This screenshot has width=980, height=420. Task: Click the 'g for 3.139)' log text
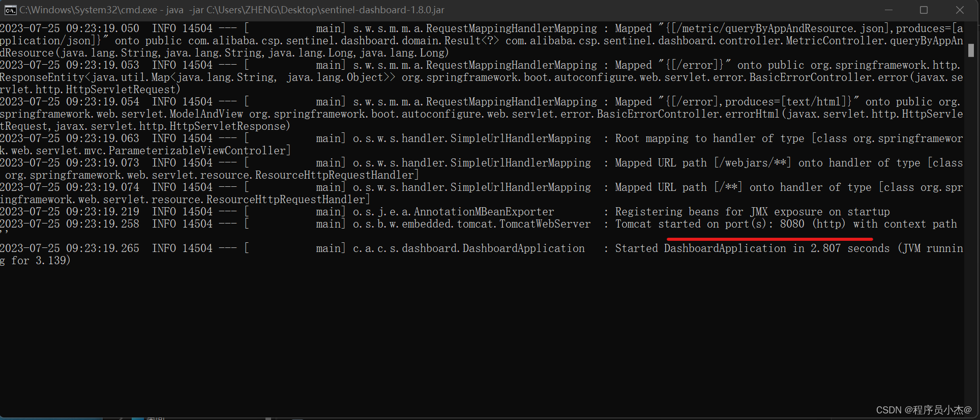tap(36, 261)
